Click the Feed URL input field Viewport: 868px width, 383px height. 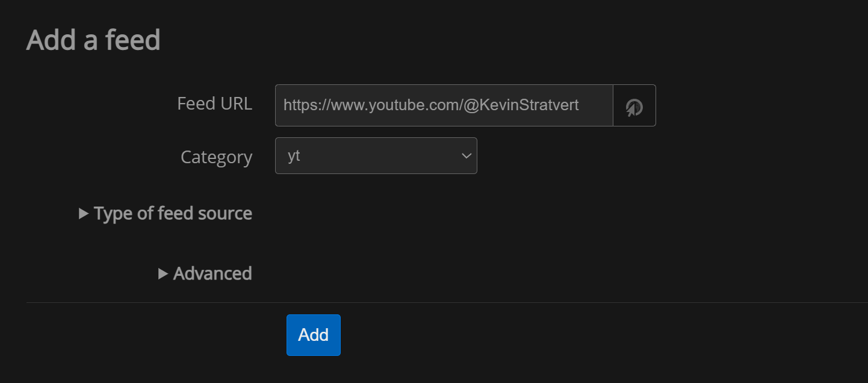(x=444, y=106)
